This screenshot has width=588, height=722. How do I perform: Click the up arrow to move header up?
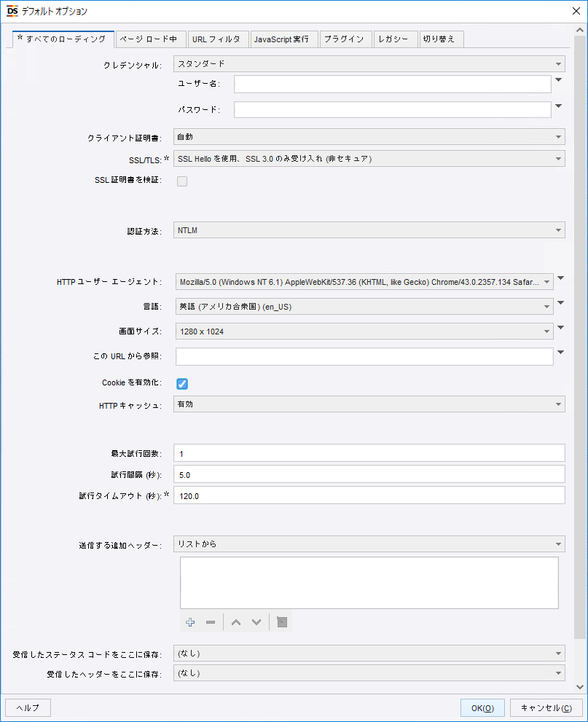coord(235,622)
